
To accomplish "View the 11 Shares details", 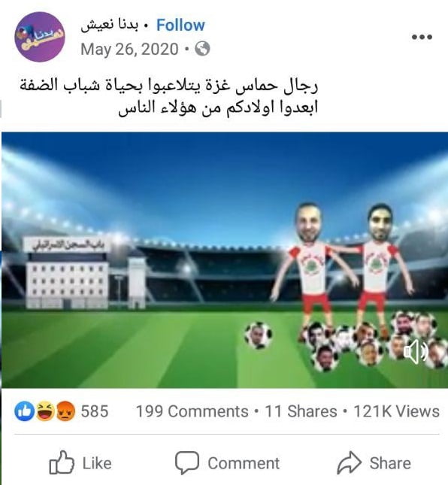I will 301,412.
